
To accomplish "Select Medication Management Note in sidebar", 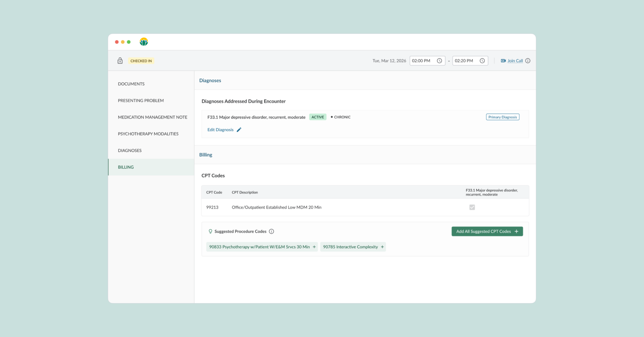I will coord(152,117).
